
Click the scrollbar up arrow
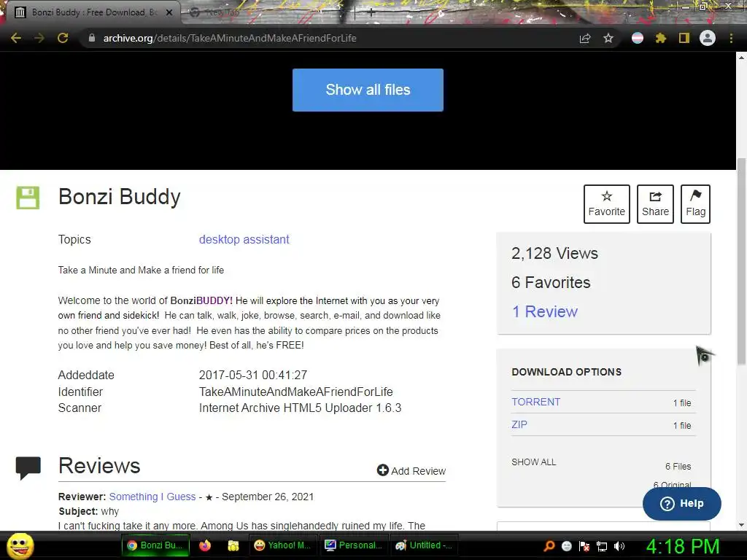741,58
